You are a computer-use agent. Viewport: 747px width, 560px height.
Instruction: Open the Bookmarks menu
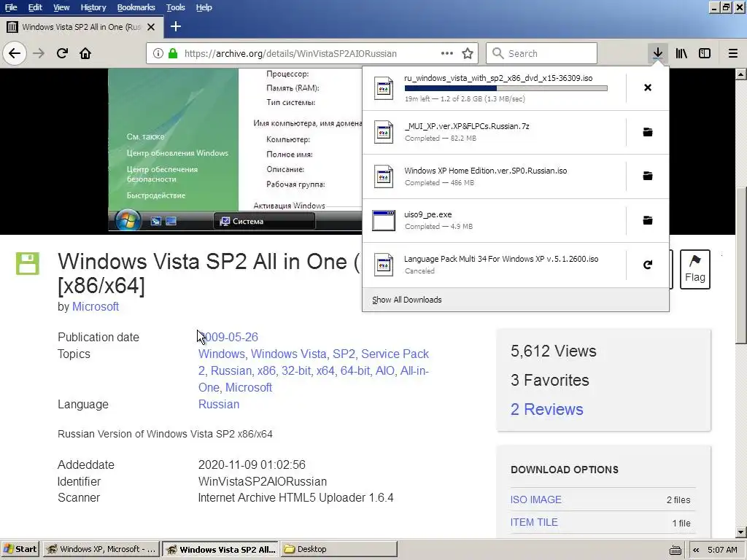pos(136,7)
